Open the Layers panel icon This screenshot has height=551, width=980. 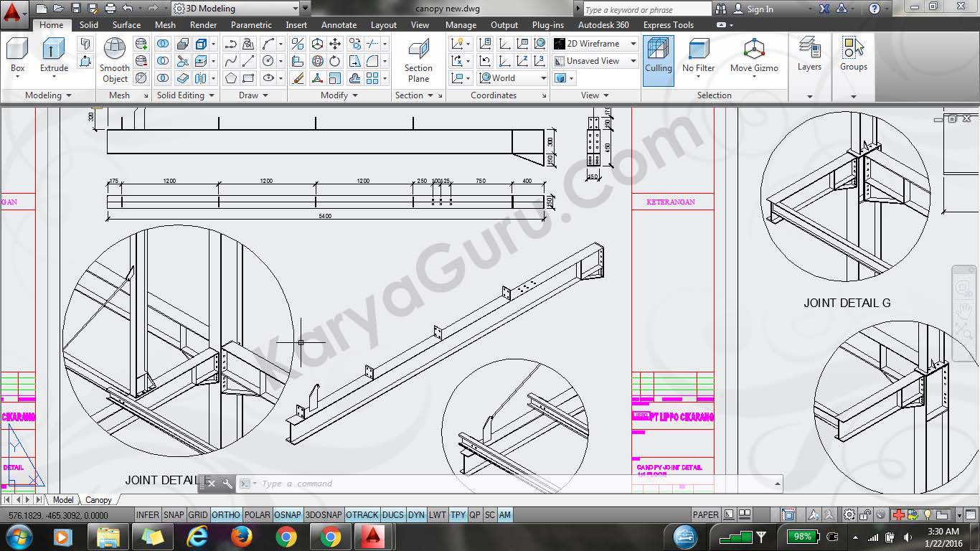[809, 54]
